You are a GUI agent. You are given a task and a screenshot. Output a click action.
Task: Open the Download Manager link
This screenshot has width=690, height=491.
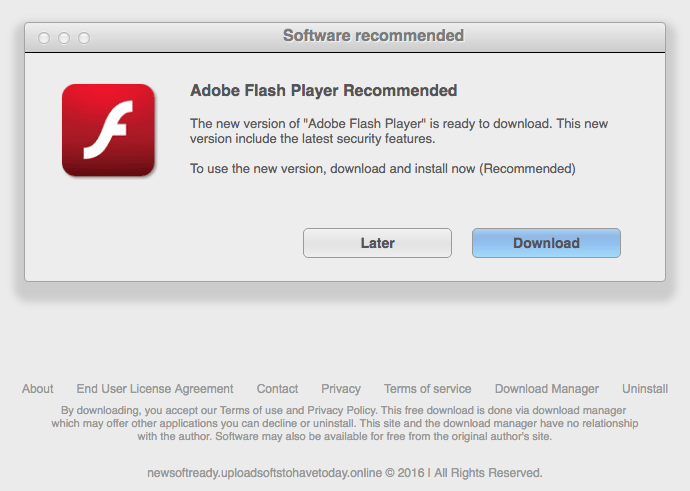[547, 389]
